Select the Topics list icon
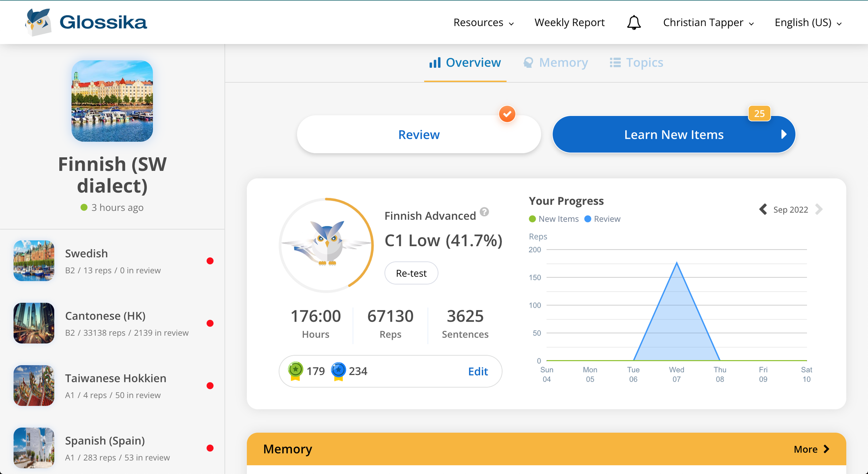 615,62
